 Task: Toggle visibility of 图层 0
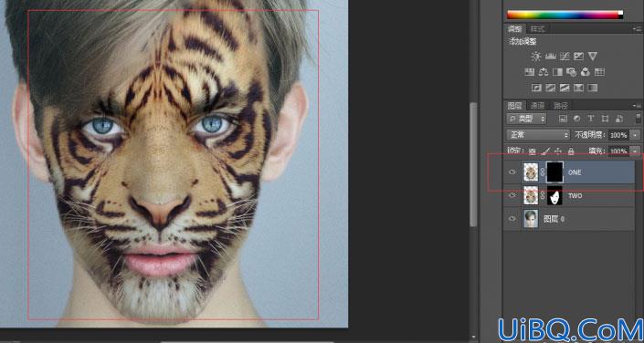coord(512,219)
